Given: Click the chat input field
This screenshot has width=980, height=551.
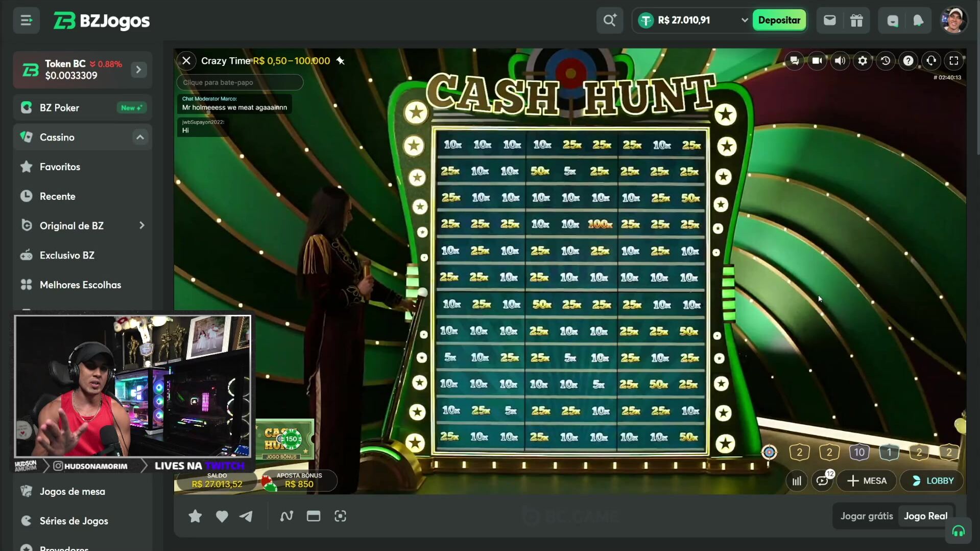Looking at the screenshot, I should point(240,82).
